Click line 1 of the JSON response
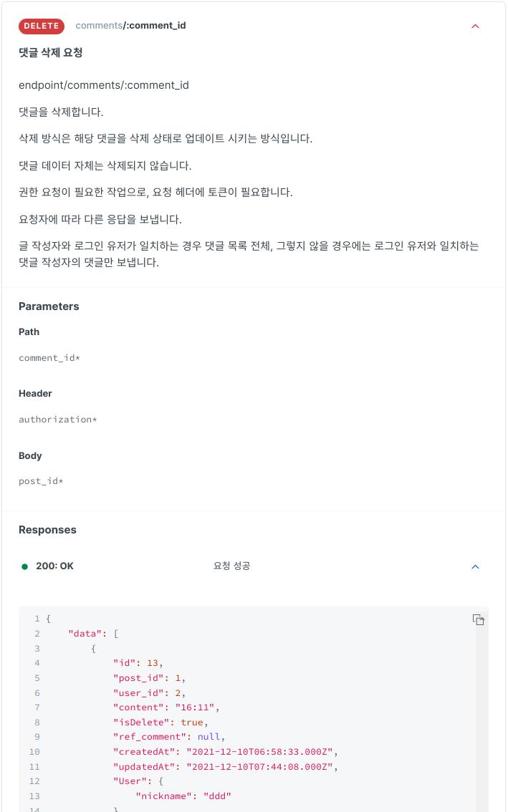 (x=46, y=619)
